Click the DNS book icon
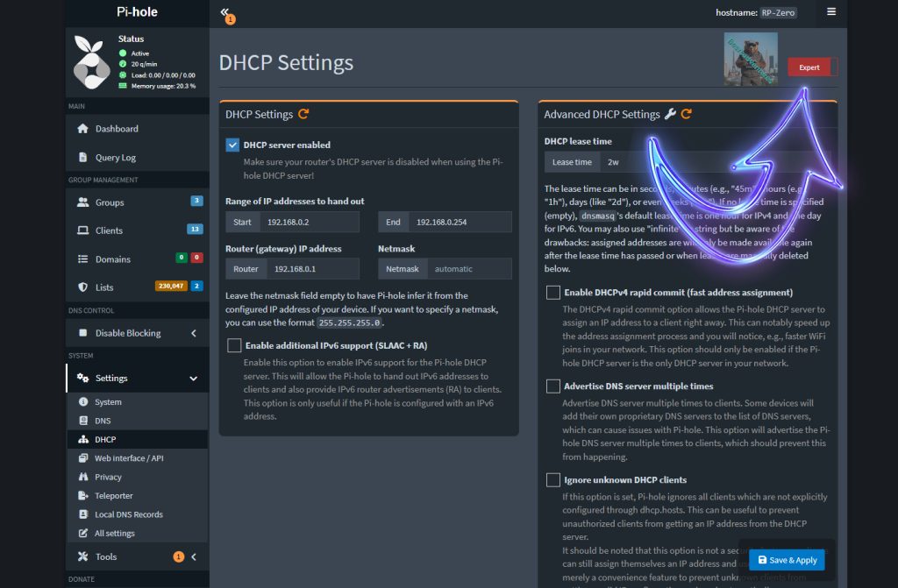 (x=83, y=421)
